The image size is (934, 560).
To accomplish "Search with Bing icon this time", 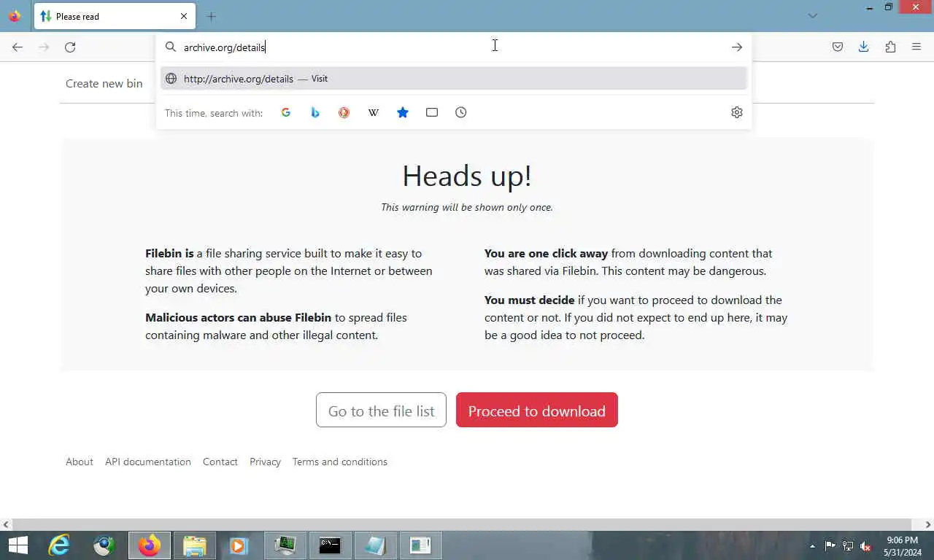I will 315,112.
